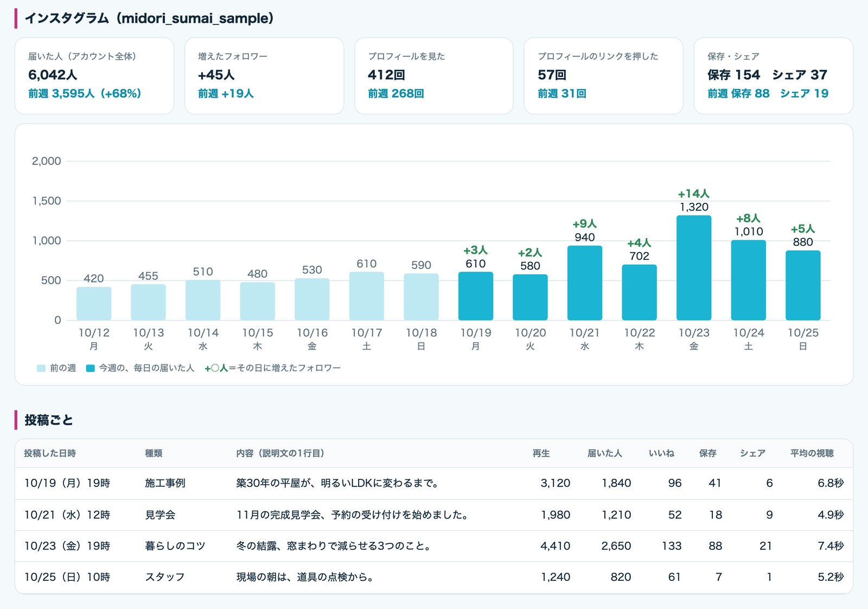Click the +14人 follower label above 10/23
Image resolution: width=868 pixels, height=609 pixels.
(x=694, y=194)
